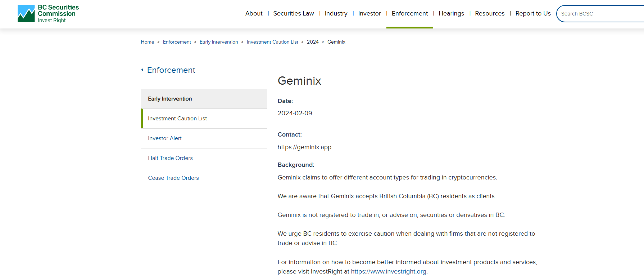This screenshot has width=644, height=280.
Task: Click sentence 'We urge BC residents to exercise caution'
Action: pos(406,238)
